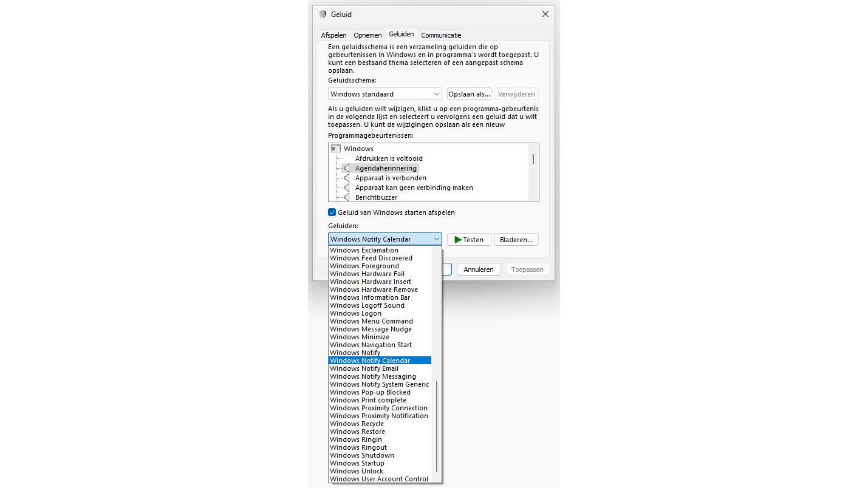
Task: Select the Berichtbuzzer event
Action: pos(376,197)
